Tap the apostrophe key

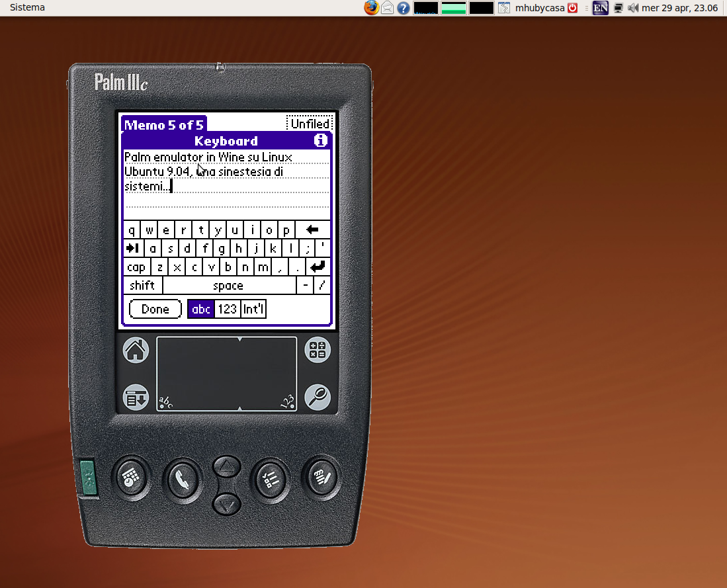(x=323, y=248)
